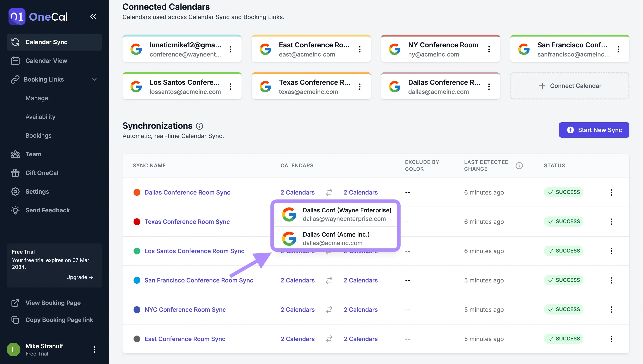The width and height of the screenshot is (643, 364).
Task: Open the options menu for east@acmeinc.com calendar
Action: [360, 49]
